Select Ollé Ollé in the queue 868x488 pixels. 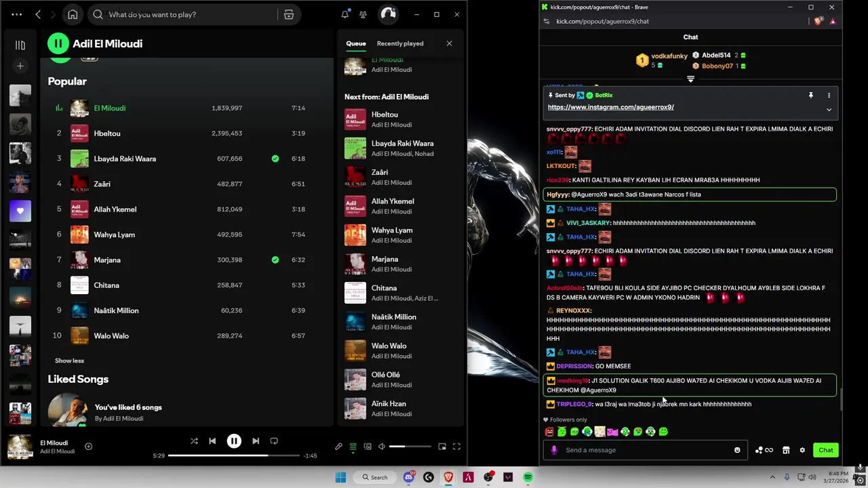[x=400, y=380]
